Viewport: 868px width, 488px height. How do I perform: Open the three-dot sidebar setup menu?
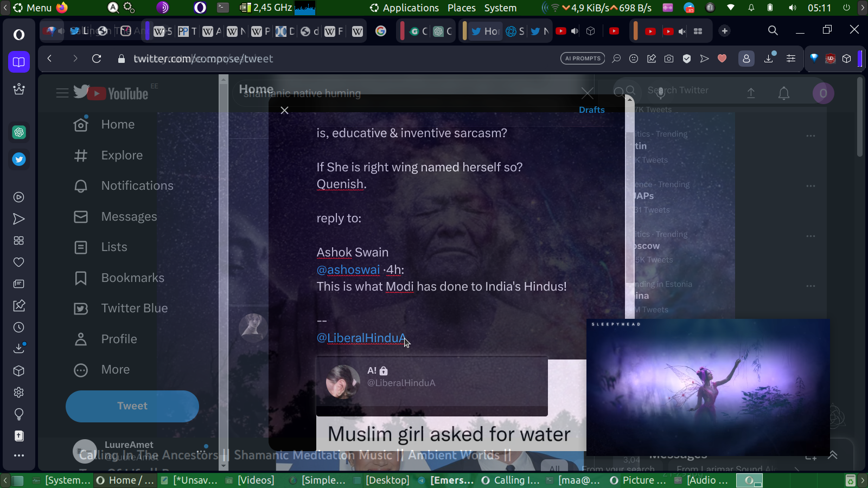[19, 455]
